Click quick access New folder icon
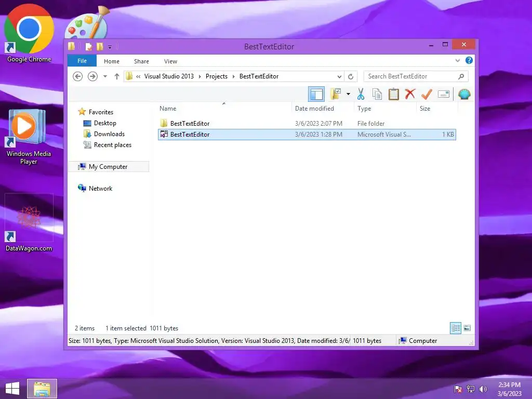Screen dimensions: 532x399 pyautogui.click(x=100, y=46)
